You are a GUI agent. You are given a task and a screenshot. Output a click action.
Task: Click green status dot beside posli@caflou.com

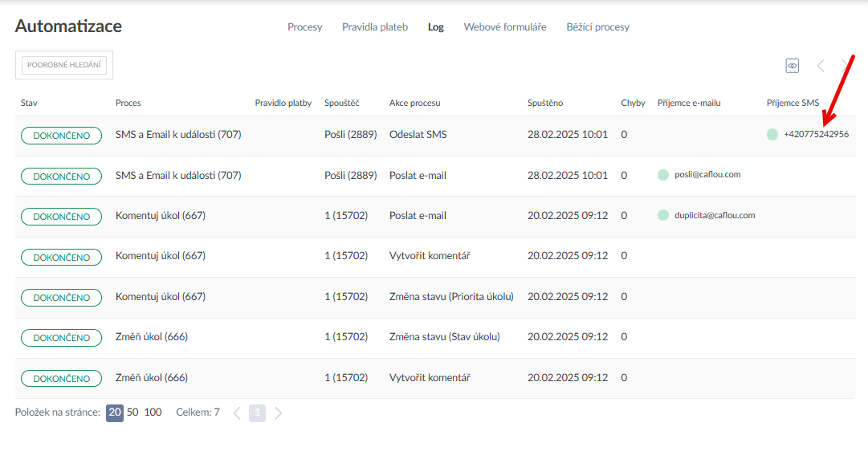(663, 175)
